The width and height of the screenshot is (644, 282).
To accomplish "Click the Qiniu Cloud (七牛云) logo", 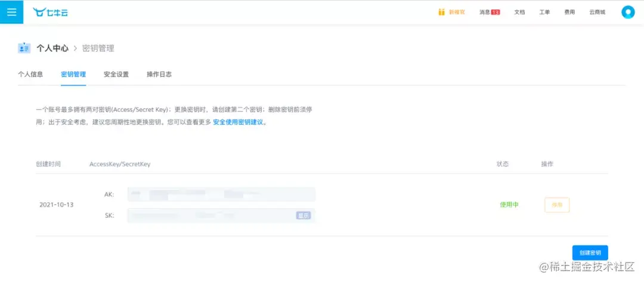I will pos(51,13).
